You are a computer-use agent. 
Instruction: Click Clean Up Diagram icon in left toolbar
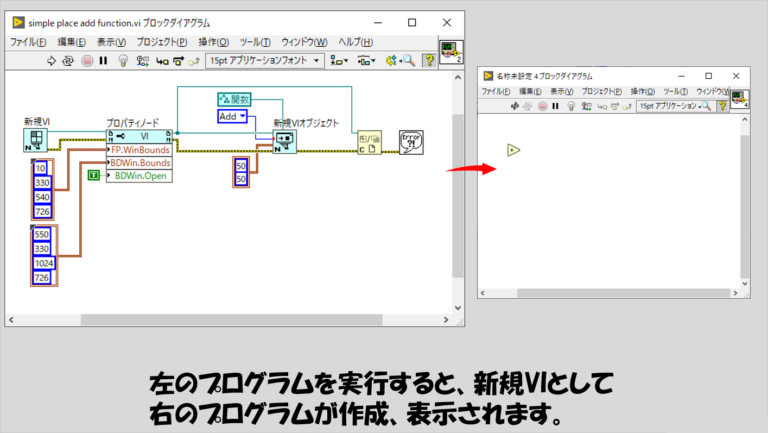391,61
